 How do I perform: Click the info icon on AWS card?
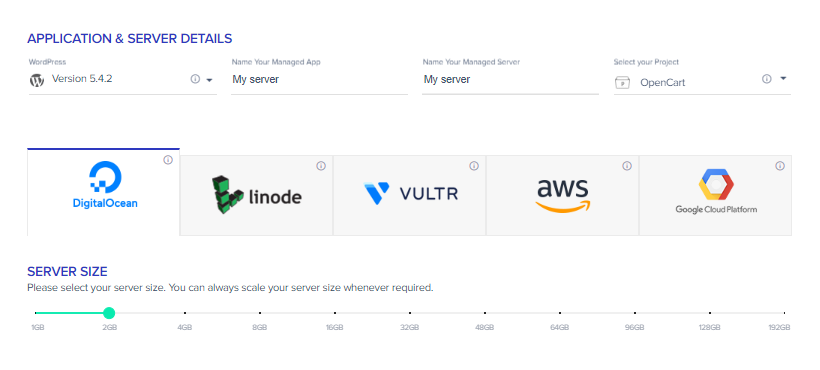click(627, 166)
